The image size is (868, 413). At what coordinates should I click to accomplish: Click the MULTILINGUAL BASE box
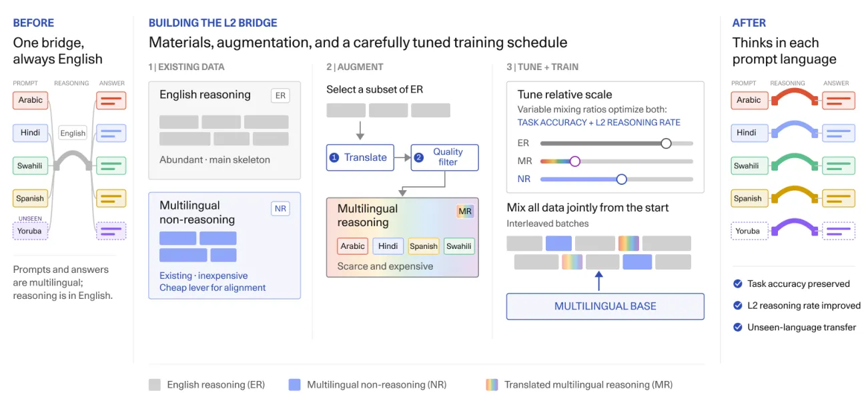[x=605, y=306]
